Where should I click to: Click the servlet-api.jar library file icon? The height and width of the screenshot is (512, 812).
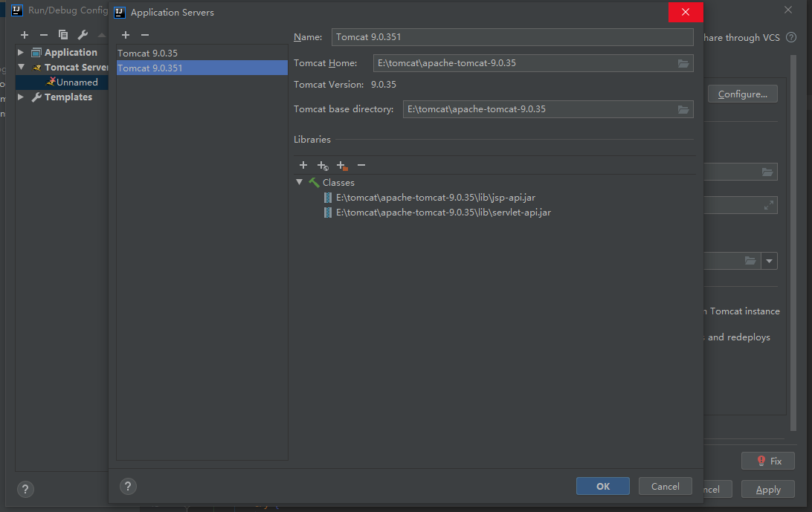tap(327, 213)
